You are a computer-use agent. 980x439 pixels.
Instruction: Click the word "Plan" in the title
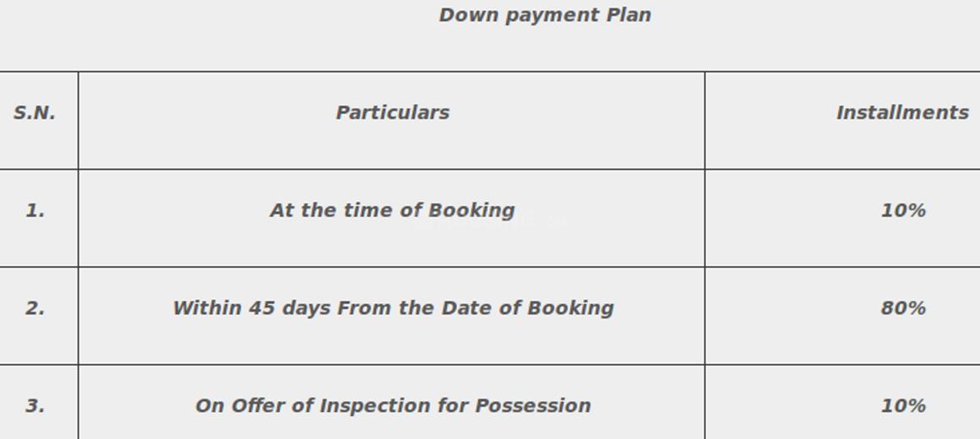coord(629,15)
